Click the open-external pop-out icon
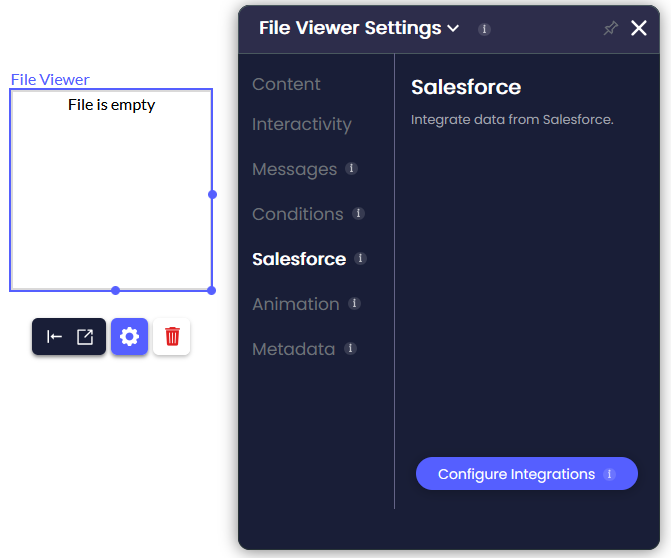This screenshot has height=558, width=671. click(85, 337)
